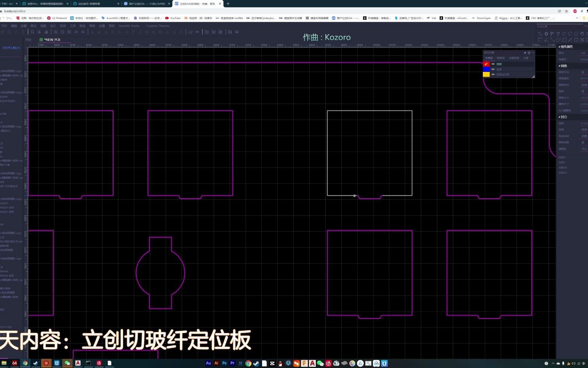588x368 pixels.
Task: Select the Circle tool in PCB tools
Action: tap(576, 34)
